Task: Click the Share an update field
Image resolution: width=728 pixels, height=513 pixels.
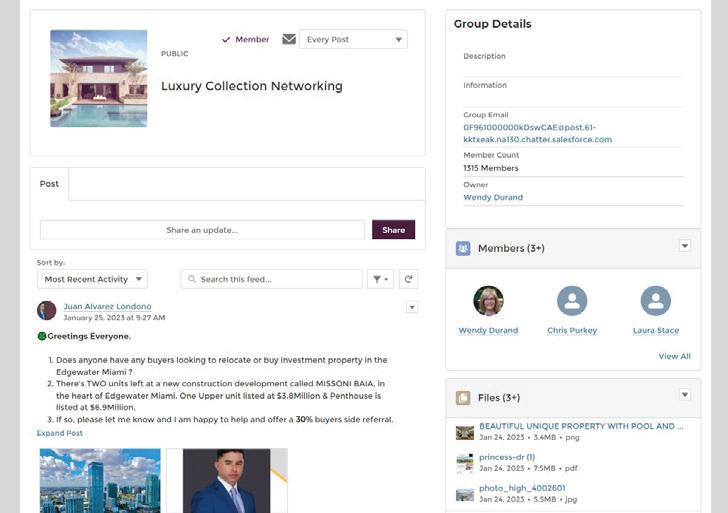Action: coord(202,230)
